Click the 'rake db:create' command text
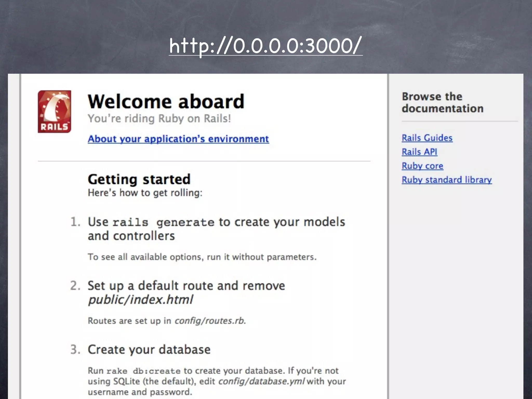Screen dimensions: 532x399 coord(143,371)
